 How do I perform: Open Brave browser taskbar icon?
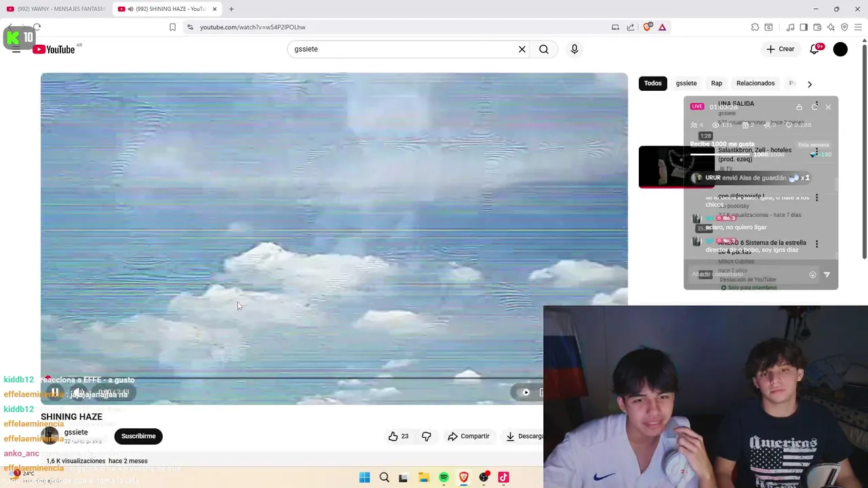[464, 477]
